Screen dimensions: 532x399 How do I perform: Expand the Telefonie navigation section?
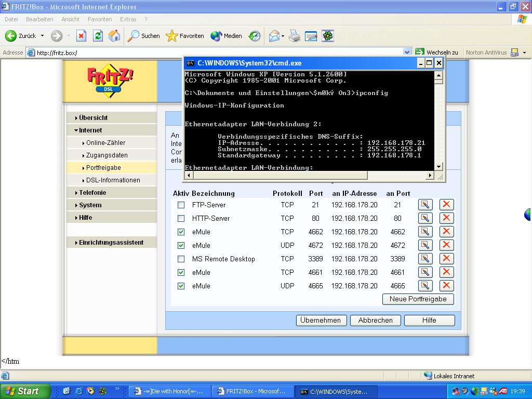pyautogui.click(x=92, y=193)
